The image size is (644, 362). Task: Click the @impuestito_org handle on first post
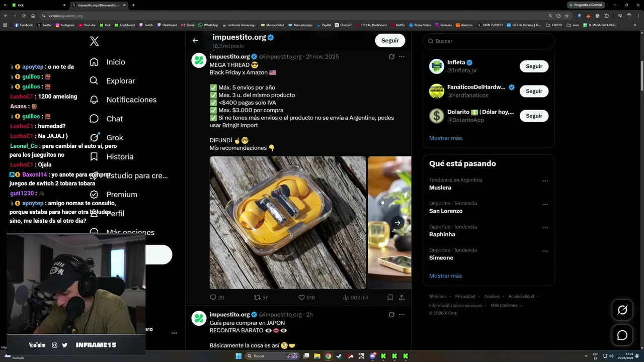pyautogui.click(x=280, y=57)
